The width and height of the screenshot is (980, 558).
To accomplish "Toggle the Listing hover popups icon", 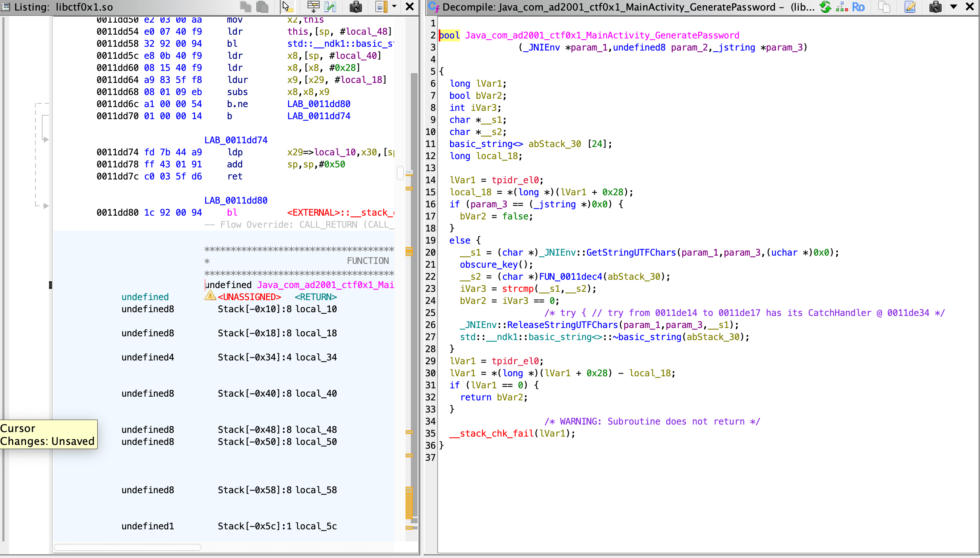I will click(381, 6).
